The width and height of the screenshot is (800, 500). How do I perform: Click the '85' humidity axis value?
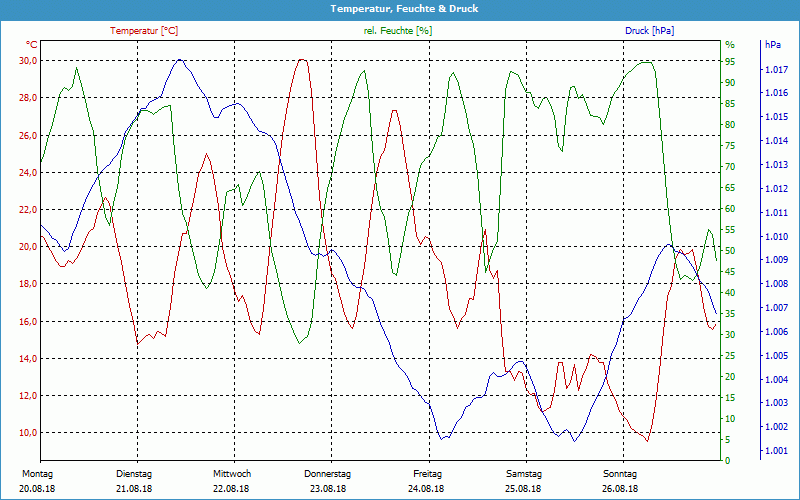click(x=730, y=104)
